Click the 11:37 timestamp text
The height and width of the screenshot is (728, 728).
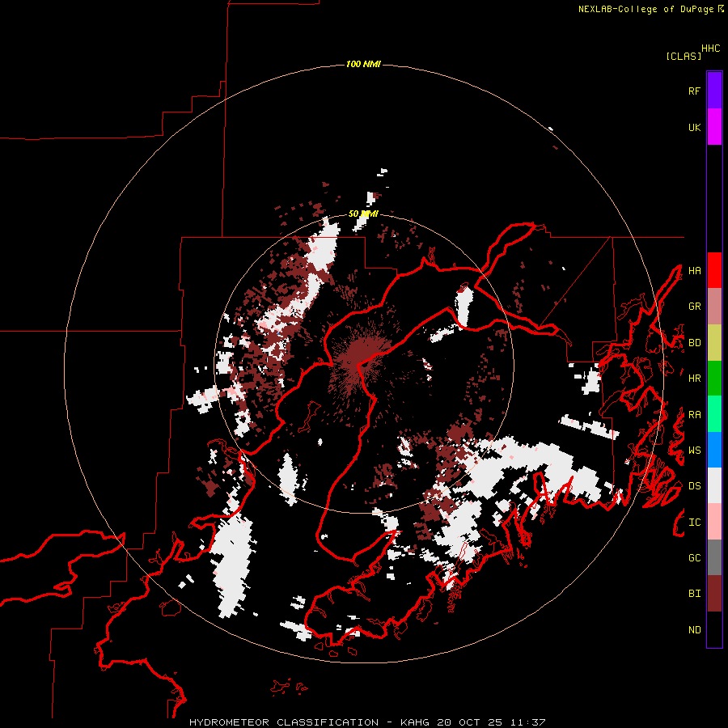click(x=527, y=722)
